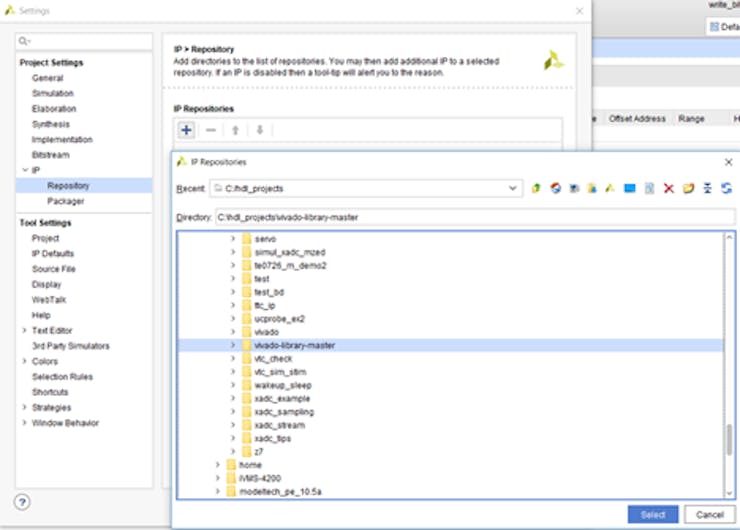Click the z7 folder icon
The image size is (740, 530).
(x=247, y=452)
